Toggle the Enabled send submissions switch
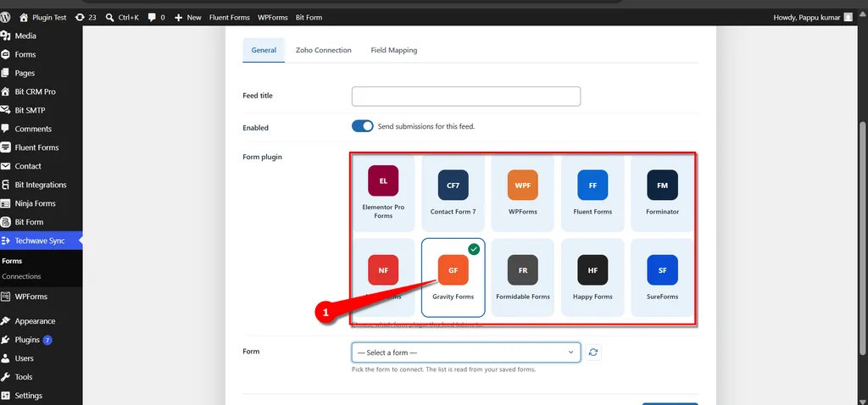Viewport: 868px width, 405px height. [363, 126]
